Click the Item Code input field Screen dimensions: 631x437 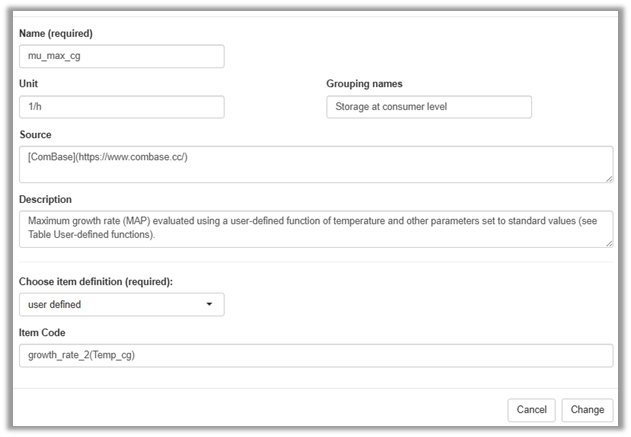[x=315, y=355]
